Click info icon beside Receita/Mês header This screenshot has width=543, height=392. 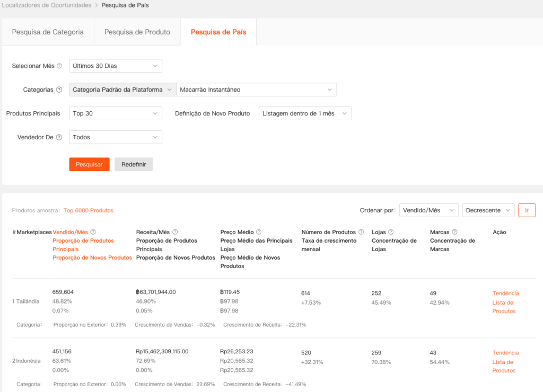pyautogui.click(x=175, y=232)
